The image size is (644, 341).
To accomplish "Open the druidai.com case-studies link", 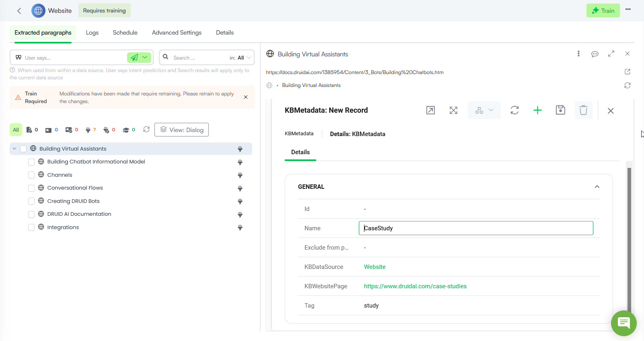I will (x=415, y=286).
